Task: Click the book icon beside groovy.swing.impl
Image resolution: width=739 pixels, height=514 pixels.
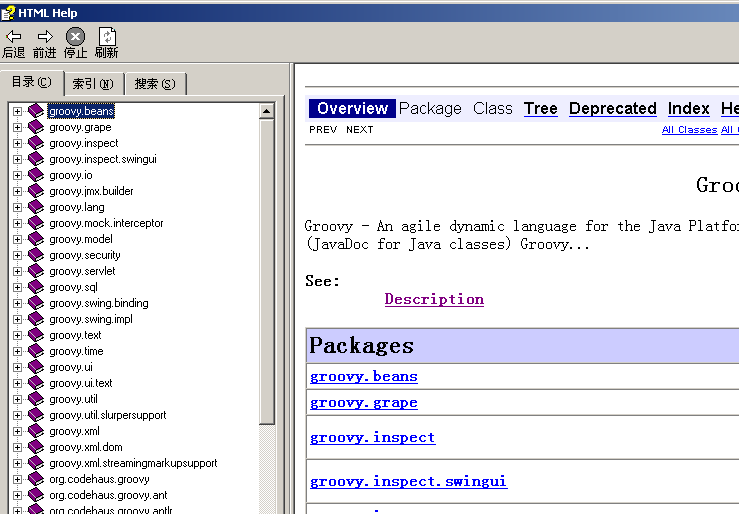Action: pos(36,319)
